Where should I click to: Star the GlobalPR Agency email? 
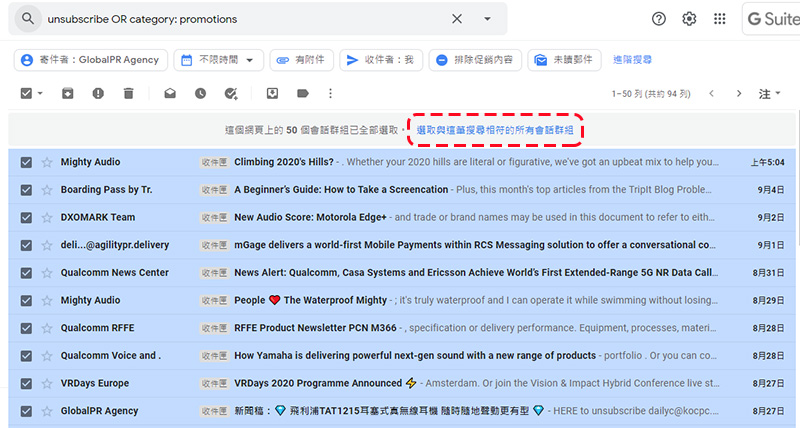(47, 411)
